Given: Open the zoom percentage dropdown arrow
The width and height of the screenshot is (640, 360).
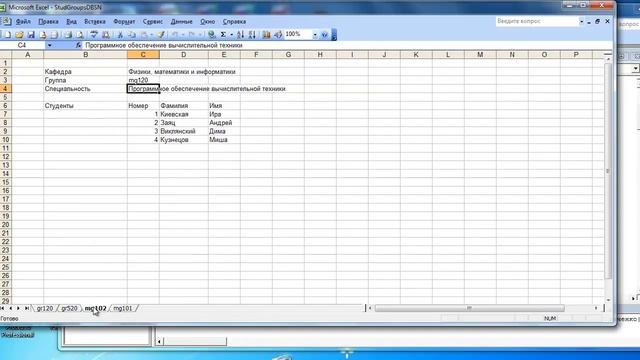Looking at the screenshot, I should 315,35.
